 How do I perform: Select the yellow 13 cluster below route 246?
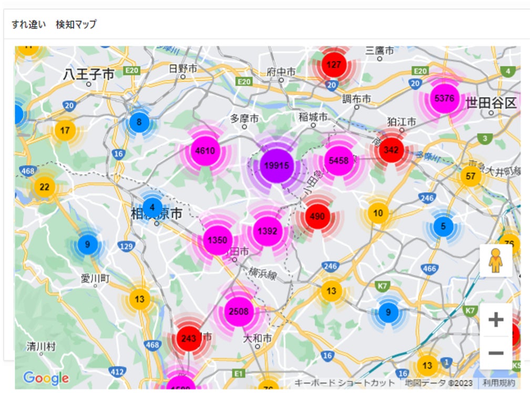[x=331, y=291]
